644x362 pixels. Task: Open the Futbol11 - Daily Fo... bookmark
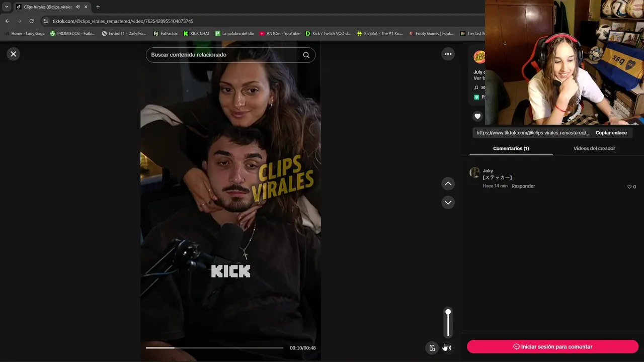tap(124, 34)
